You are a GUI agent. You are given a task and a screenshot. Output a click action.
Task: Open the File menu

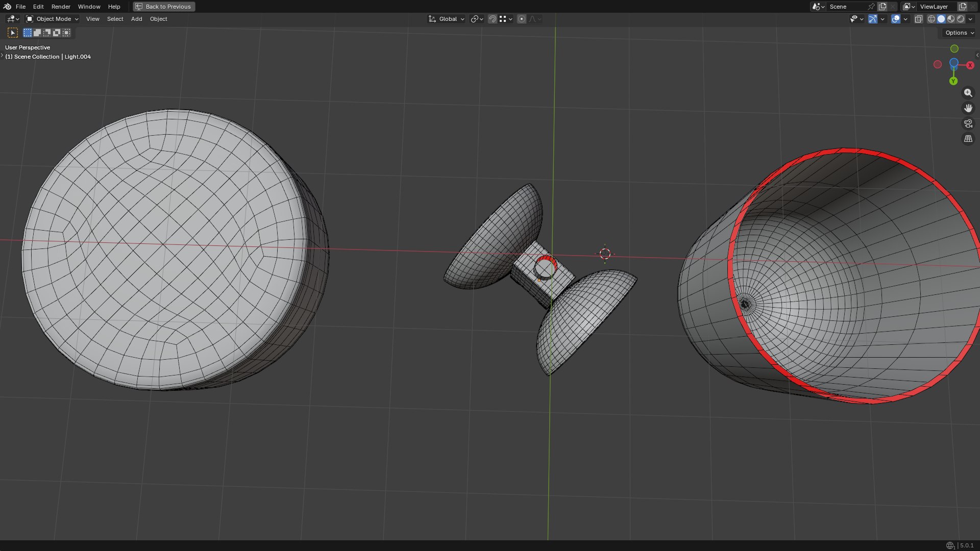click(20, 7)
